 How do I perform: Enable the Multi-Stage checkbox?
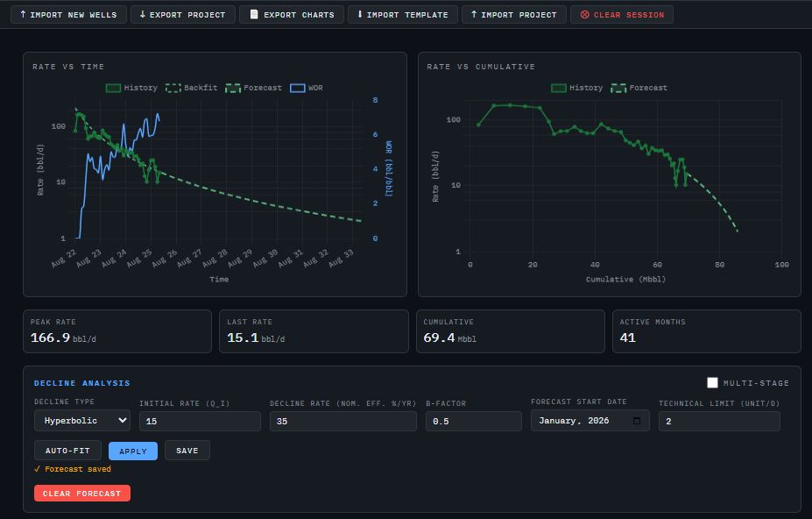click(x=712, y=382)
